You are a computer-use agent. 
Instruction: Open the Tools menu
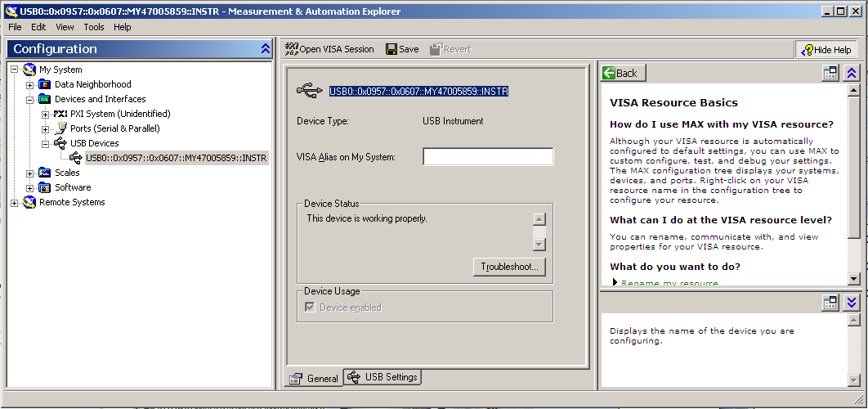coord(94,27)
